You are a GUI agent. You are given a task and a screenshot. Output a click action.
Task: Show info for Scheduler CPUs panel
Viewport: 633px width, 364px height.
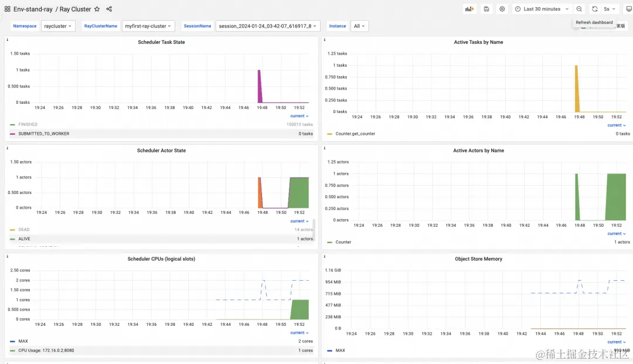click(7, 256)
